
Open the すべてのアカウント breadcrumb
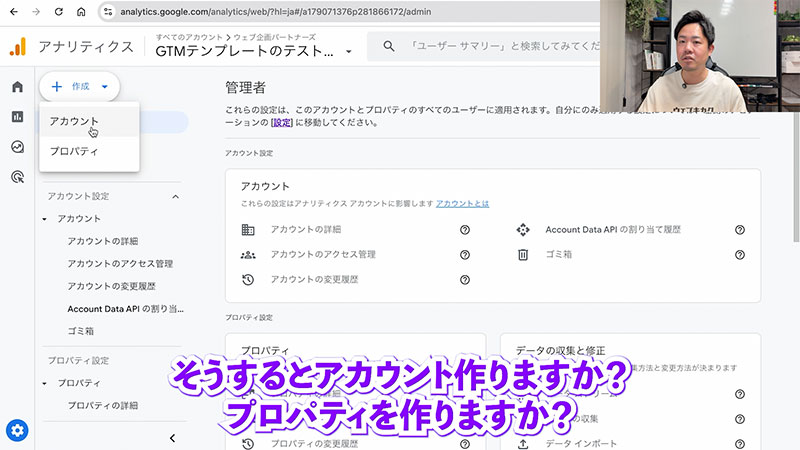click(189, 37)
